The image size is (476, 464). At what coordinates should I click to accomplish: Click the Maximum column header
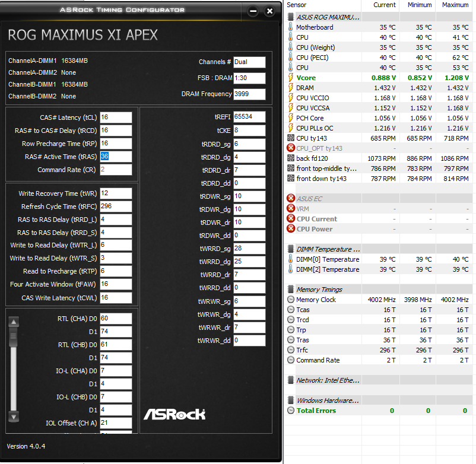pyautogui.click(x=455, y=5)
